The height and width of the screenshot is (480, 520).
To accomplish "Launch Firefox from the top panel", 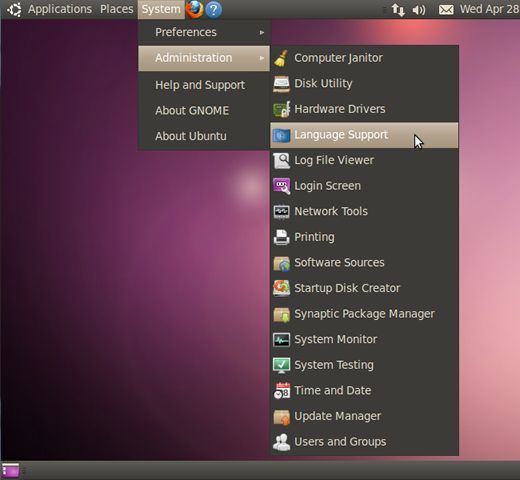I will click(195, 9).
